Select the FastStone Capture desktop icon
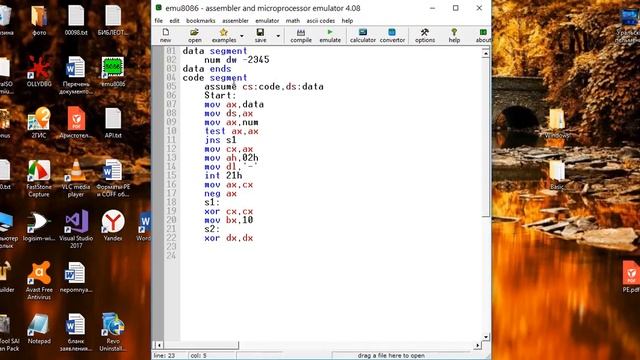Viewport: 640px width, 360px height. click(39, 178)
